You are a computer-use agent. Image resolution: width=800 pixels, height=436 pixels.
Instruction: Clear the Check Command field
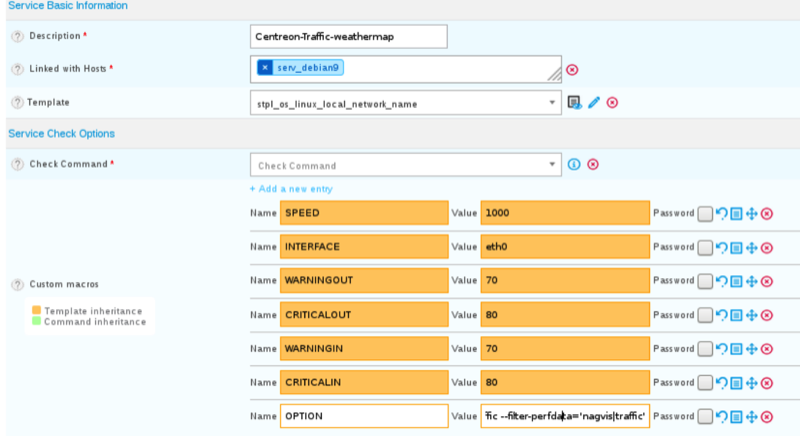point(593,165)
